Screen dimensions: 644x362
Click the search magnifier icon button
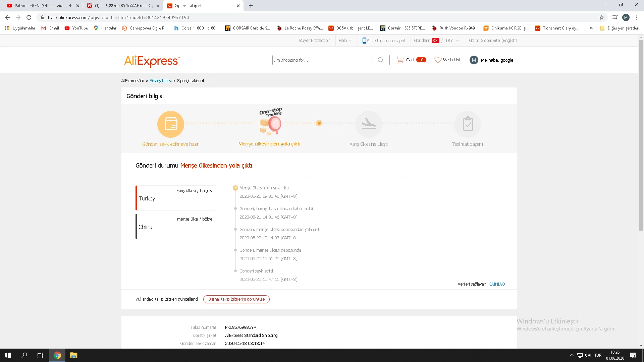click(x=381, y=60)
